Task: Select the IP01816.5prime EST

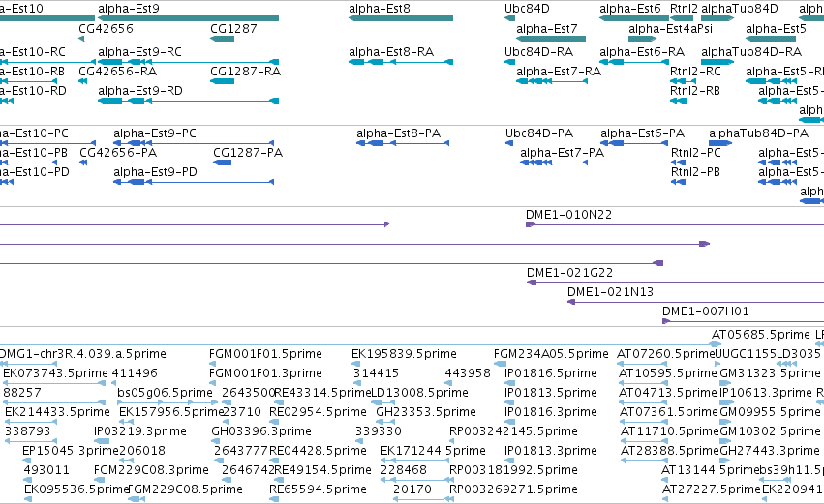Action: coord(507,383)
